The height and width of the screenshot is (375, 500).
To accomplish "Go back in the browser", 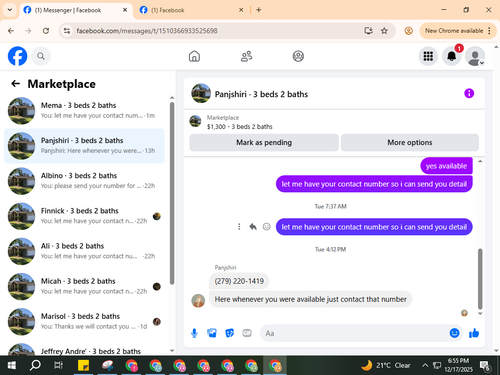I will click(11, 31).
